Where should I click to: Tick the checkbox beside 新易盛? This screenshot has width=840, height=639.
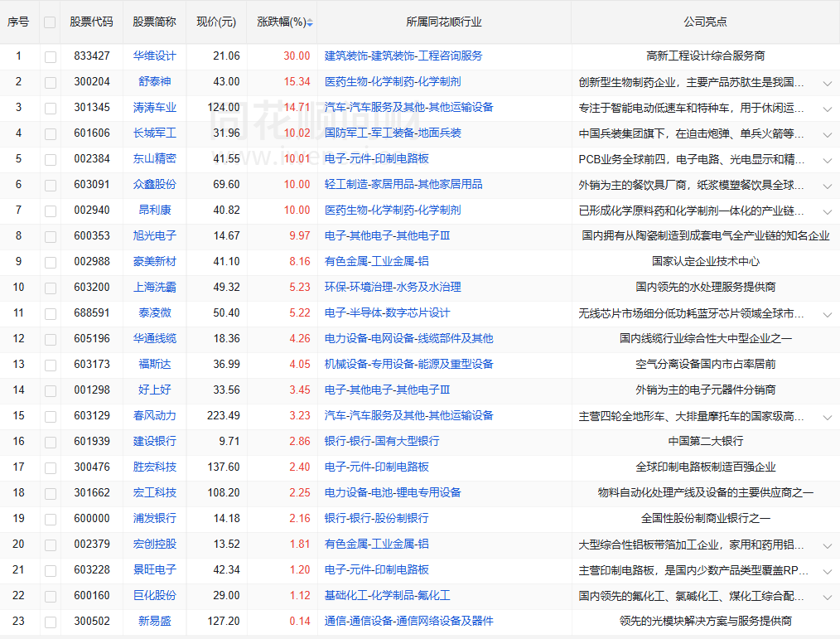[51, 622]
